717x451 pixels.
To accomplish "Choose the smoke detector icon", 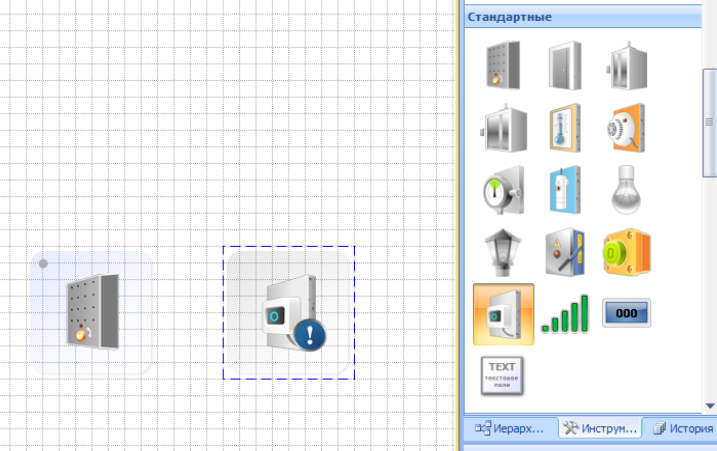I will (626, 128).
